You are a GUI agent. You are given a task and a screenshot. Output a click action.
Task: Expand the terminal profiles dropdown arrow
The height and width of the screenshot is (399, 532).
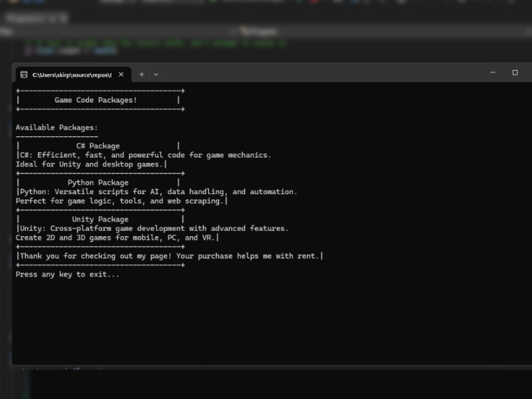point(156,74)
